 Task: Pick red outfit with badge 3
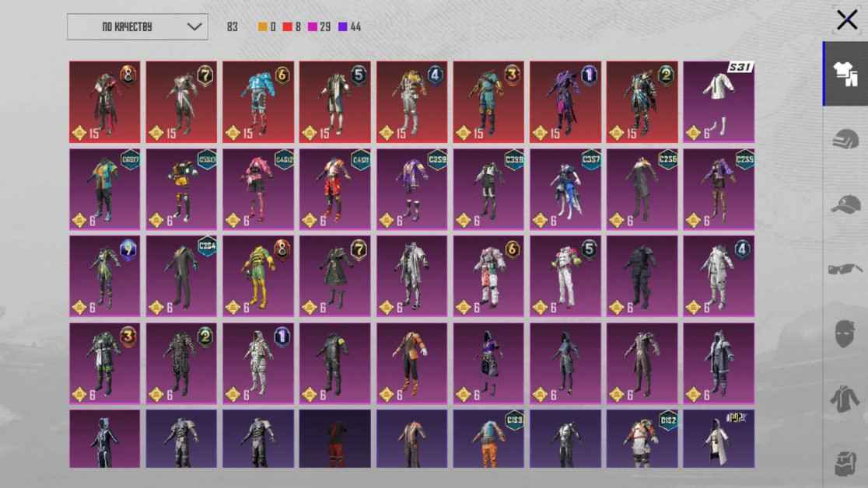click(488, 102)
